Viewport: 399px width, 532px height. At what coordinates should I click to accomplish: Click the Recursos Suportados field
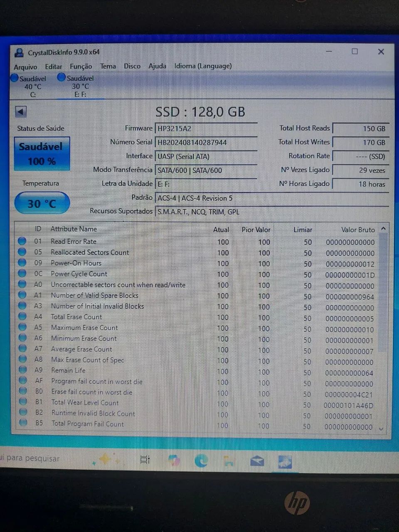(x=272, y=212)
